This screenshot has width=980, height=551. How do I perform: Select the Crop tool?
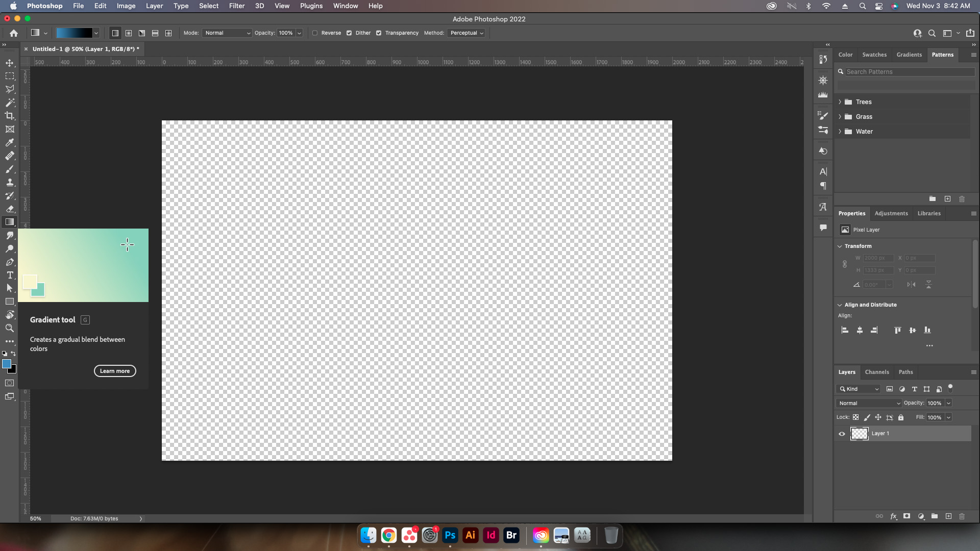coord(10,116)
